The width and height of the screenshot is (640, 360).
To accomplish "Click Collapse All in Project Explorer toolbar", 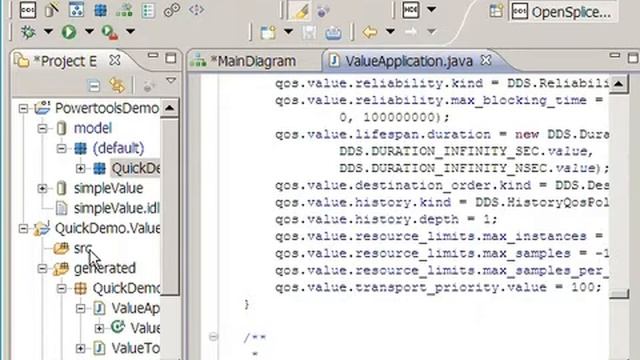I will click(x=94, y=86).
